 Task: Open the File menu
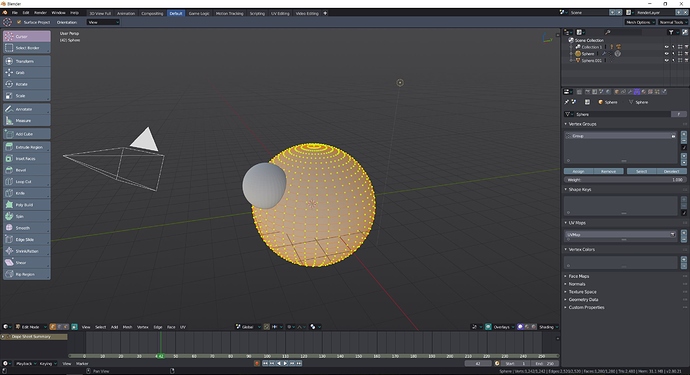15,13
